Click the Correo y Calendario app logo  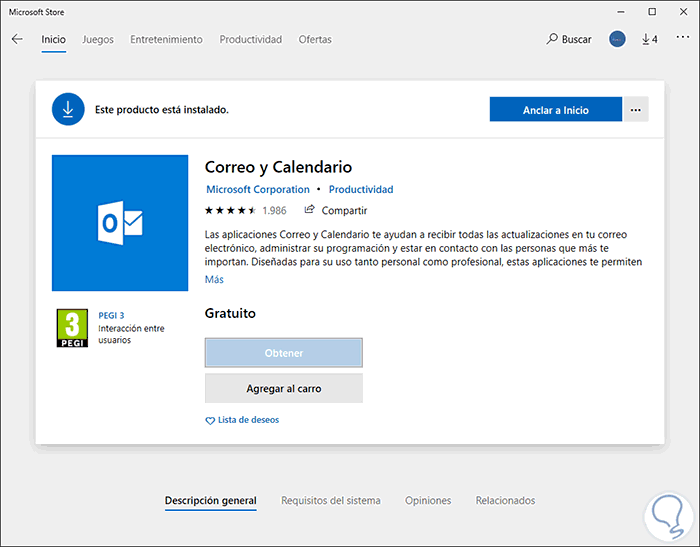tap(120, 223)
